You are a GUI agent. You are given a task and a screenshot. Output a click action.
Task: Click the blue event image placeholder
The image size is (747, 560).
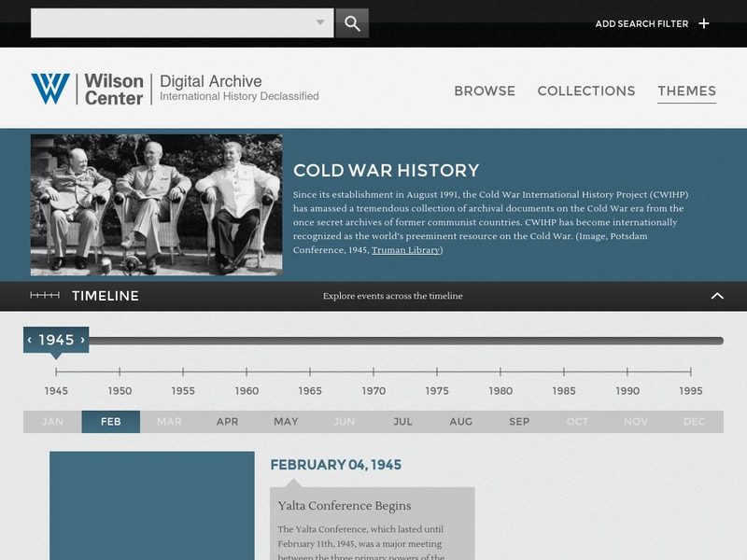tap(152, 506)
